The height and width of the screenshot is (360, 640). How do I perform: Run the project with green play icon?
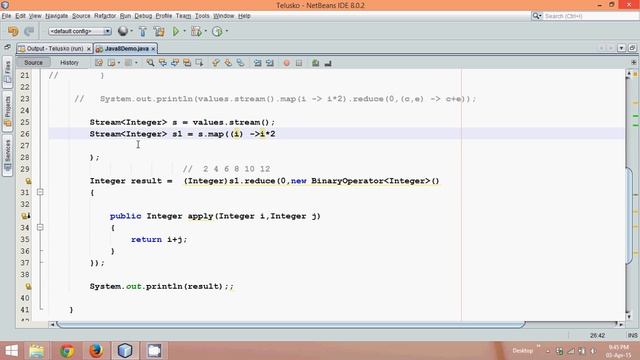tap(176, 31)
